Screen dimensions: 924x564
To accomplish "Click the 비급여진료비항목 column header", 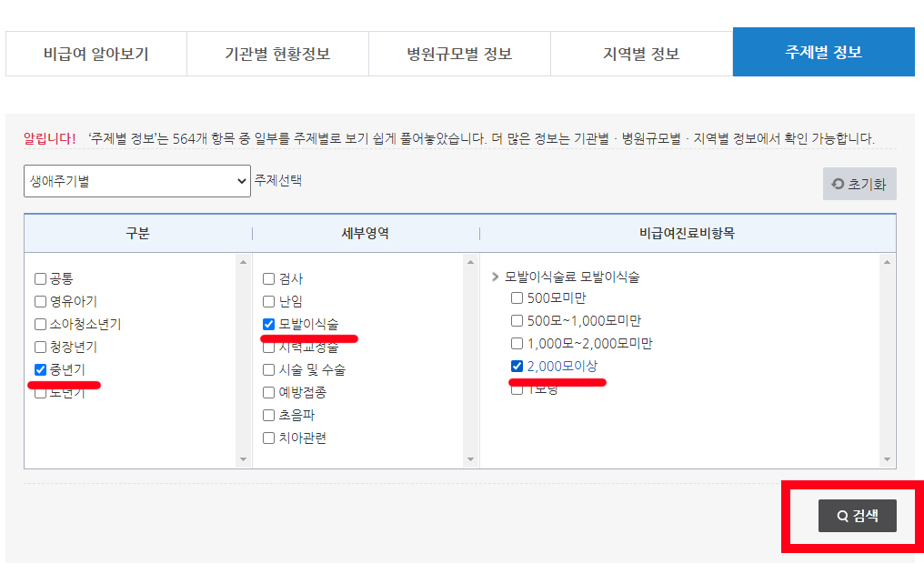I will pos(688,234).
